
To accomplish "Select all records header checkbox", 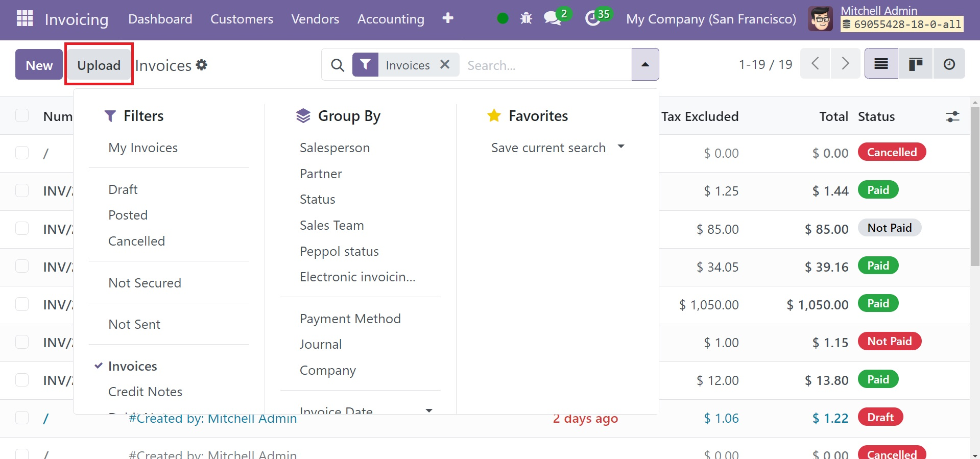I will click(x=22, y=115).
